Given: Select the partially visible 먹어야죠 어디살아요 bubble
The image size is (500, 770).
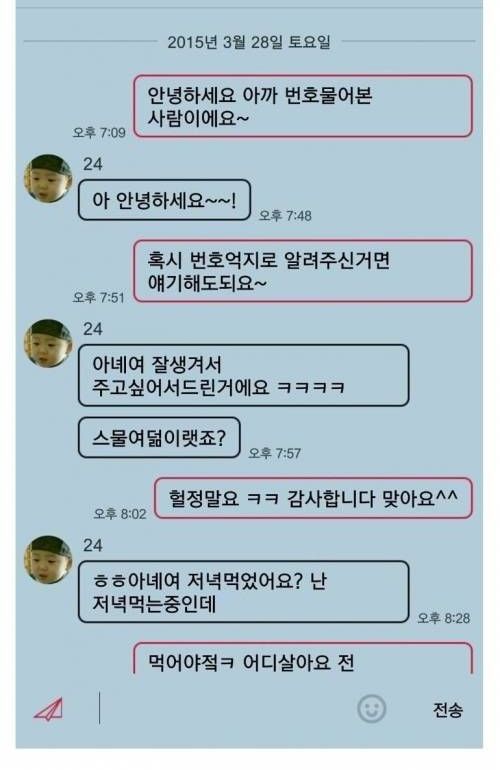Looking at the screenshot, I should (x=303, y=658).
